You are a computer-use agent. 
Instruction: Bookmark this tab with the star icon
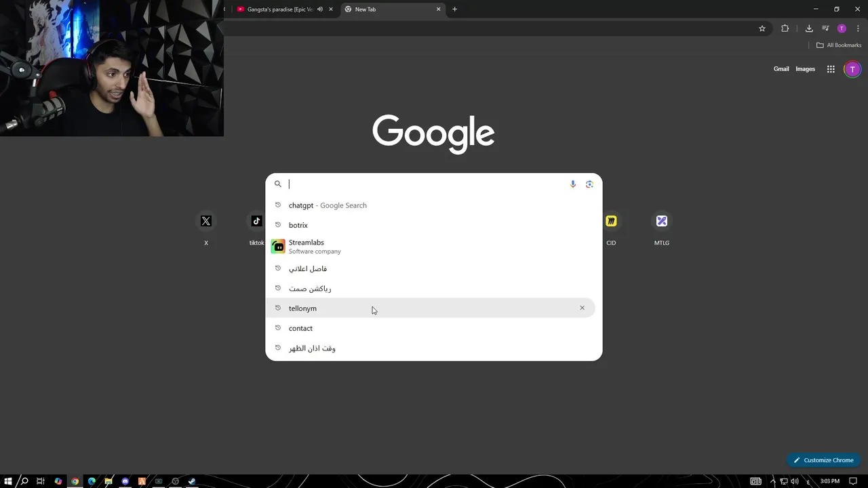click(762, 28)
